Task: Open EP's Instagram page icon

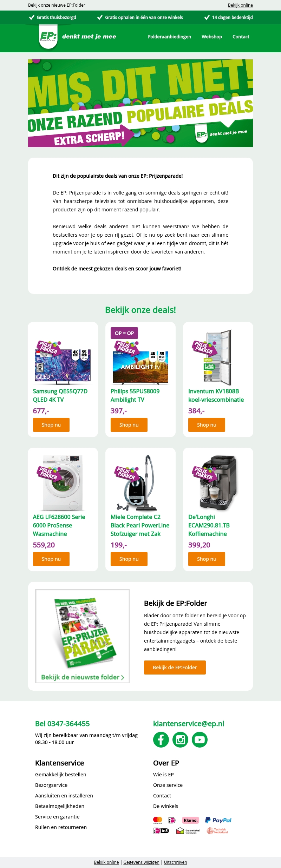Action: (x=180, y=739)
